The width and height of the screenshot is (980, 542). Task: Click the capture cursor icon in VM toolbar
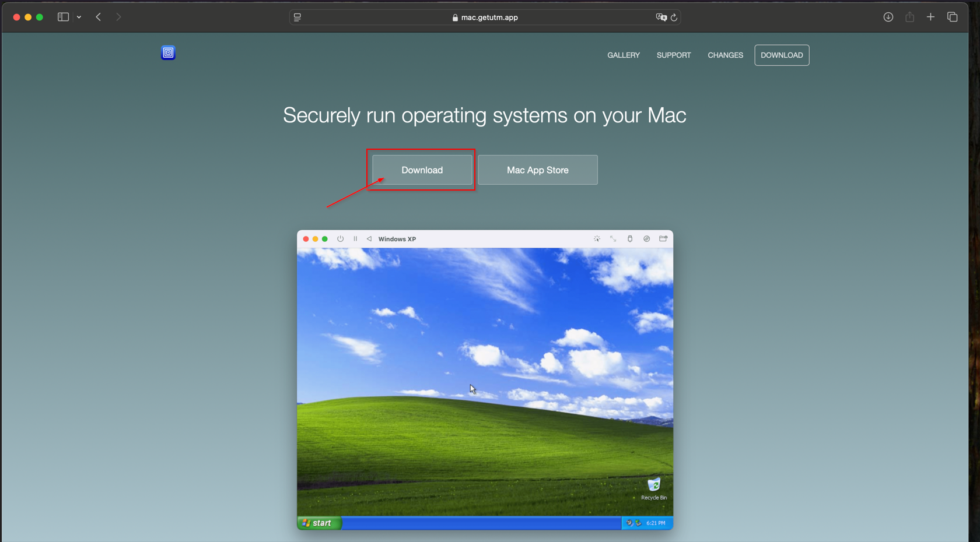coord(597,239)
